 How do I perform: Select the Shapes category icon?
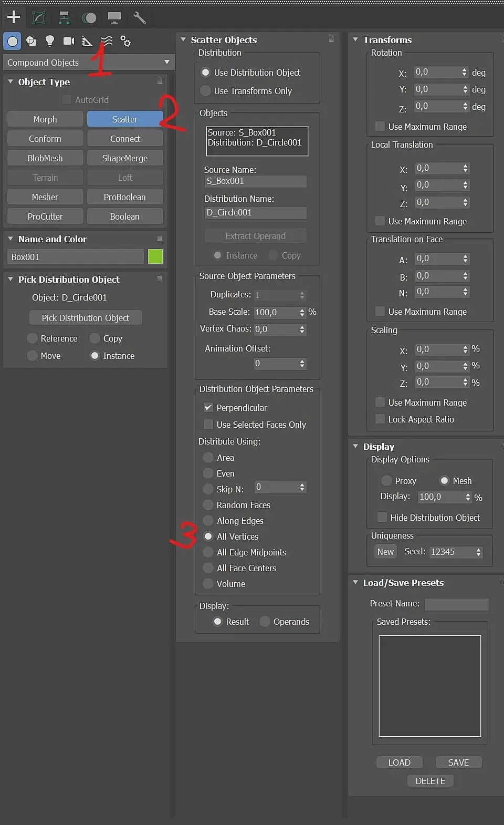(x=31, y=41)
